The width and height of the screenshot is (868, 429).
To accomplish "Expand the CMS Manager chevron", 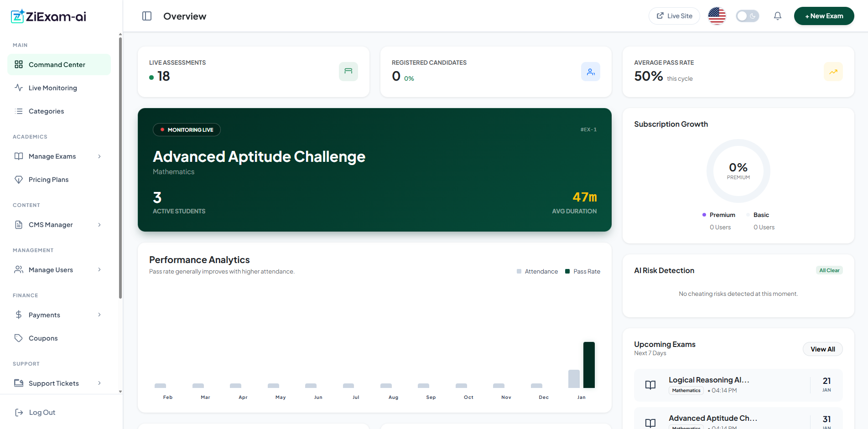I will click(x=99, y=224).
